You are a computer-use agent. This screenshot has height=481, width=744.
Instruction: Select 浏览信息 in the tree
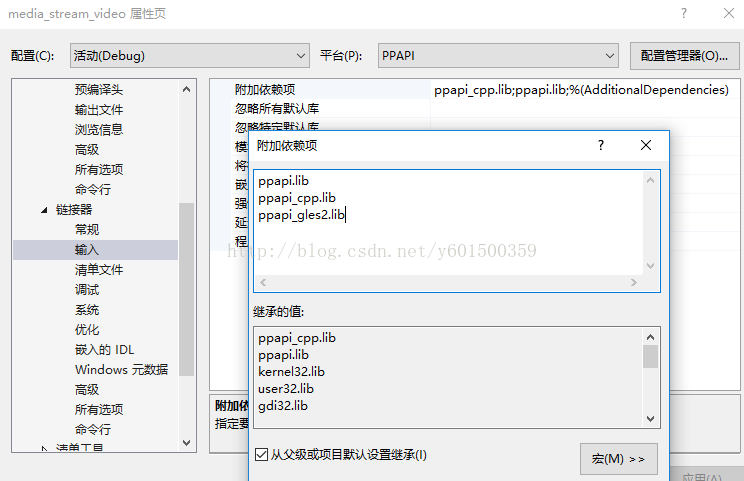tap(99, 130)
